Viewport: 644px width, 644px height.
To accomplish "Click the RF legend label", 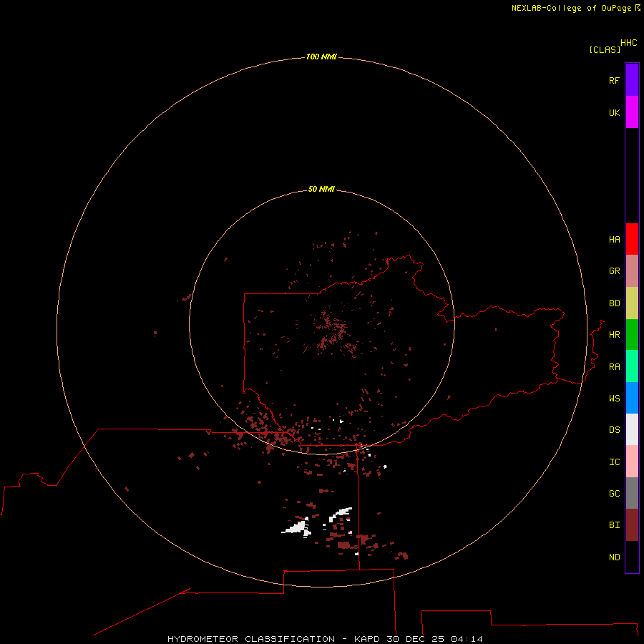I will point(614,80).
